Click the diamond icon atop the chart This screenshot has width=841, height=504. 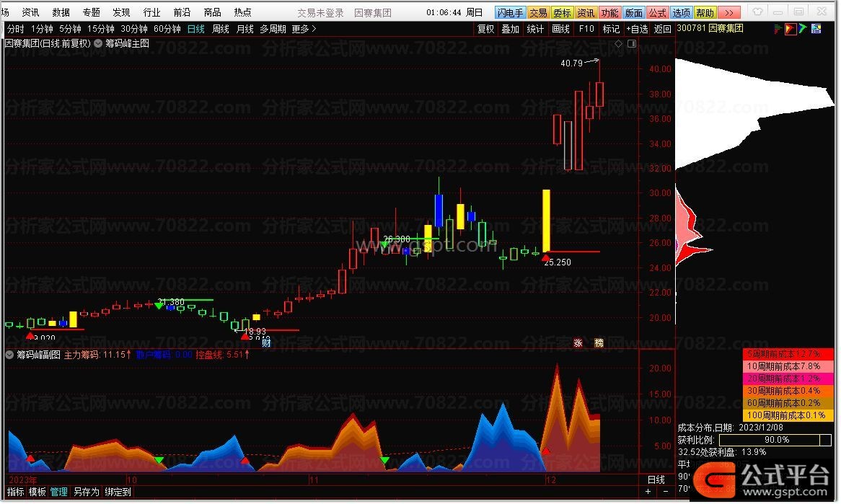point(618,44)
